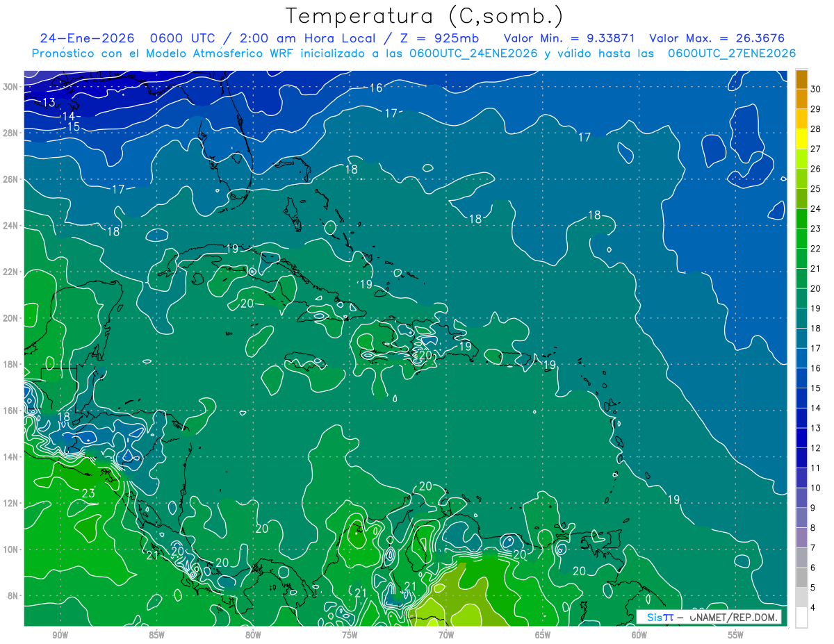Click the 10N latitude axis label
The height and width of the screenshot is (644, 834).
(x=11, y=550)
